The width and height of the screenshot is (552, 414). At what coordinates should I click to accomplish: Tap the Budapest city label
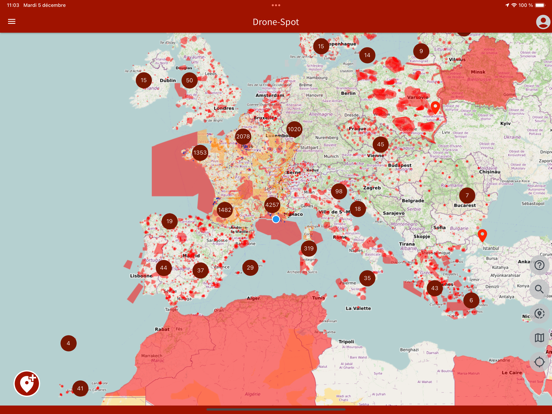(x=400, y=165)
